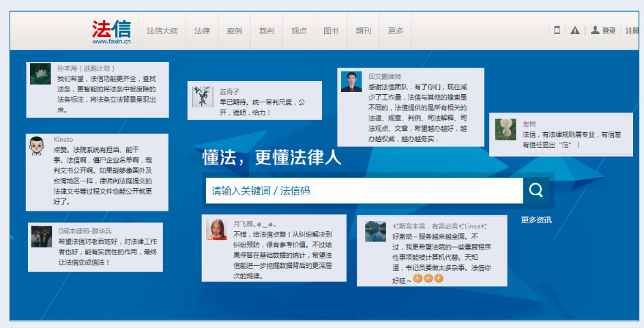Viewport: 644px width, 328px height.
Task: Click the comment starting 好激动～服务越来越全面
Action: click(x=441, y=258)
